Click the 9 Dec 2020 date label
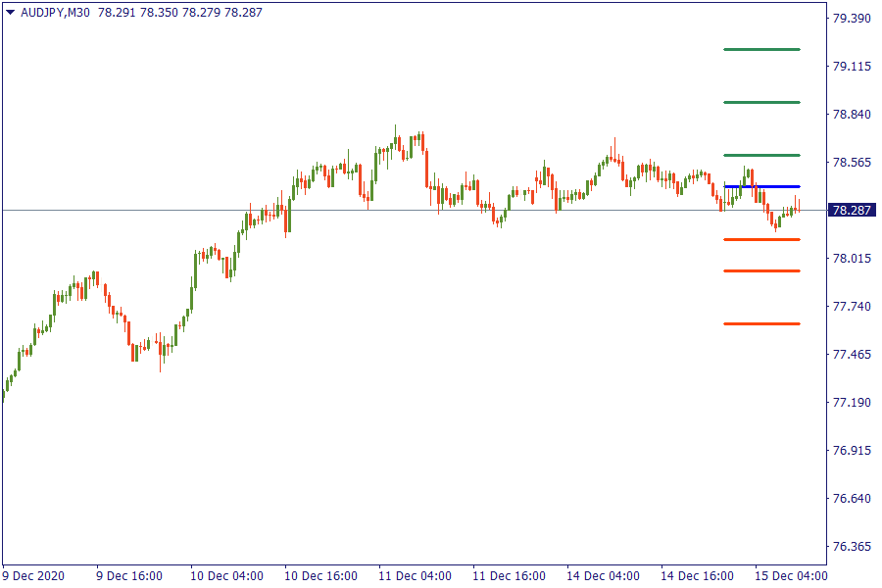The height and width of the screenshot is (588, 882). click(33, 575)
